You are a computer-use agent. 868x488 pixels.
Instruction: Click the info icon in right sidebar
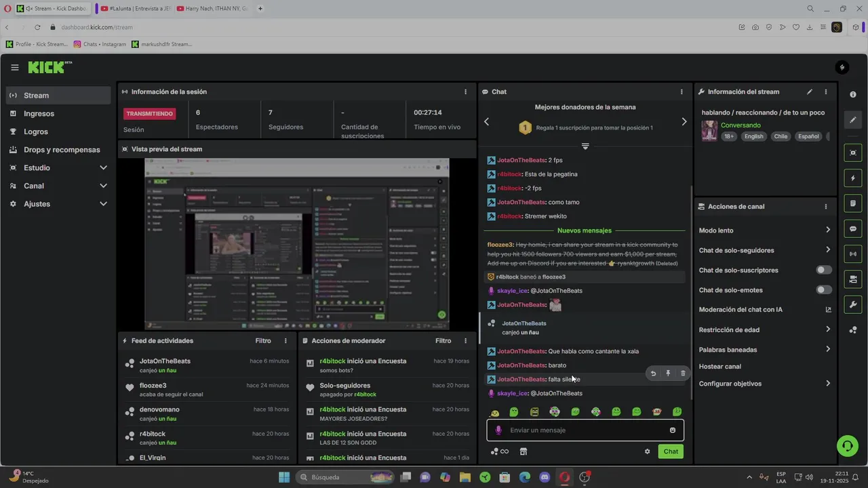(x=853, y=94)
